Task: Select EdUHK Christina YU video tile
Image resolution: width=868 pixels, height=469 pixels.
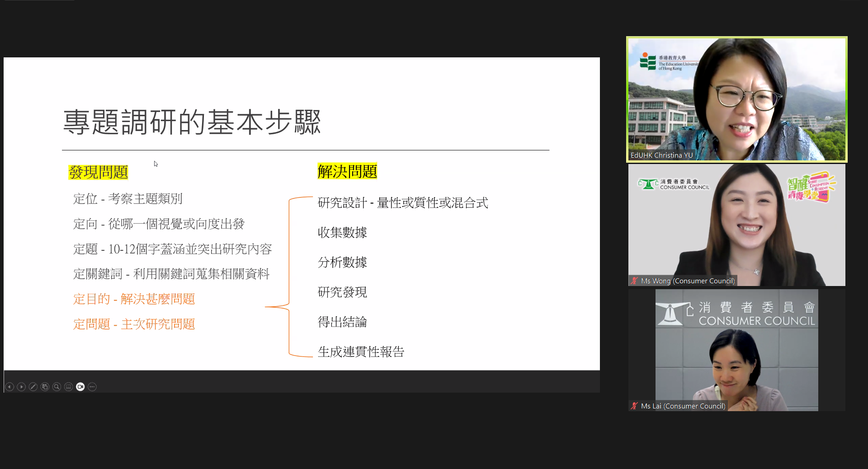Action: pyautogui.click(x=736, y=99)
